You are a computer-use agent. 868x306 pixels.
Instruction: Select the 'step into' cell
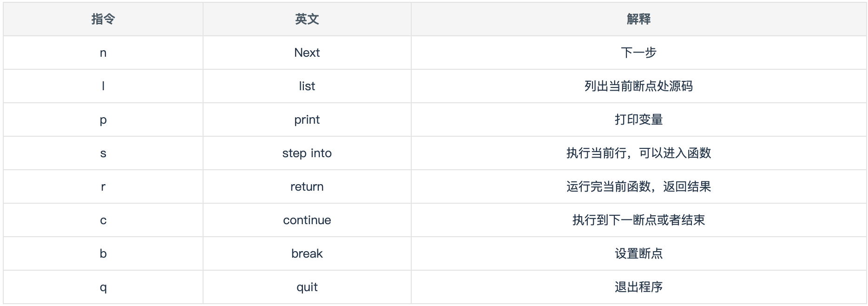tap(307, 153)
